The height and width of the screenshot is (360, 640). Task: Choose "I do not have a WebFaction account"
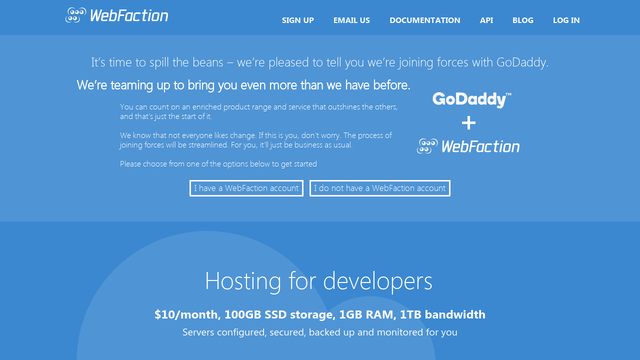pos(380,188)
